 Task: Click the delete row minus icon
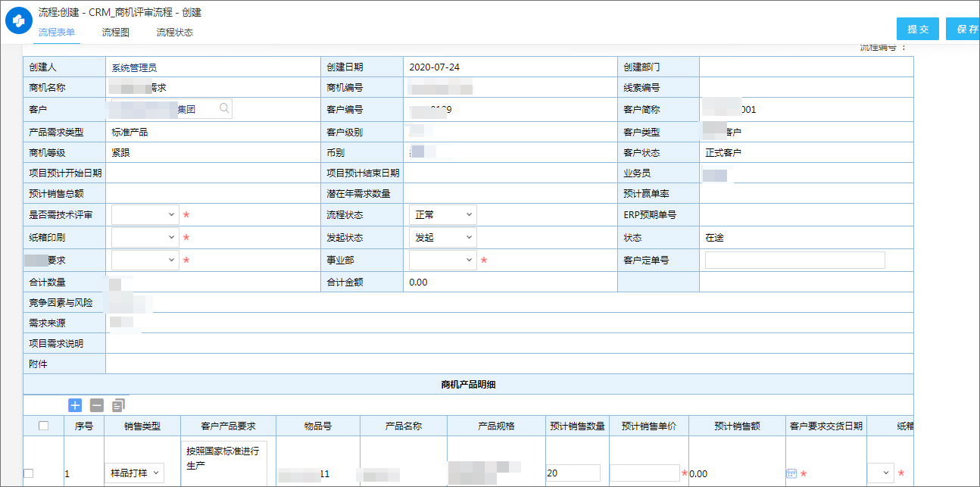96,405
